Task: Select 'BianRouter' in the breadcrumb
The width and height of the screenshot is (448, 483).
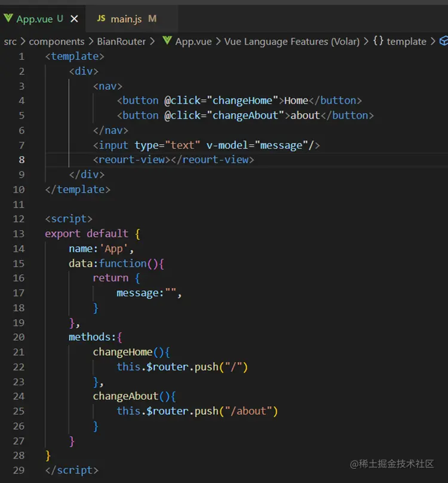Action: [121, 42]
